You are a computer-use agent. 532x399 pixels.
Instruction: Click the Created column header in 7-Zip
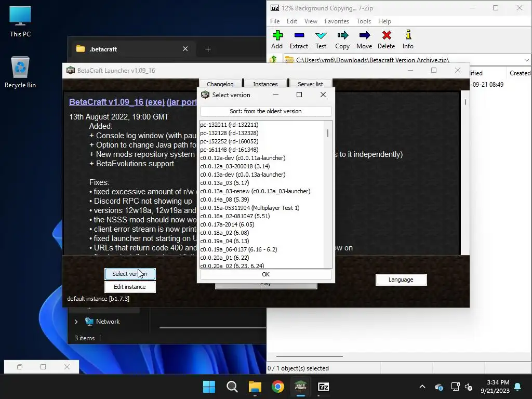coord(520,73)
